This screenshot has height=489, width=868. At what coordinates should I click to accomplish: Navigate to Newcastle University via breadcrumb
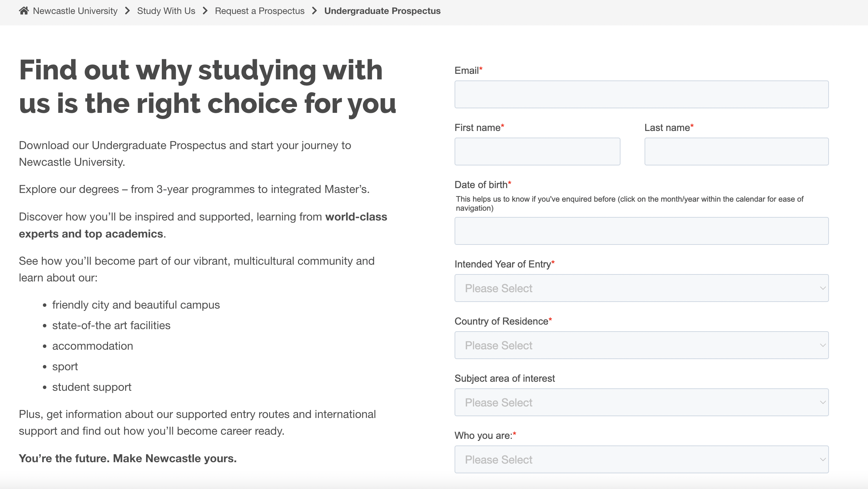click(x=75, y=11)
